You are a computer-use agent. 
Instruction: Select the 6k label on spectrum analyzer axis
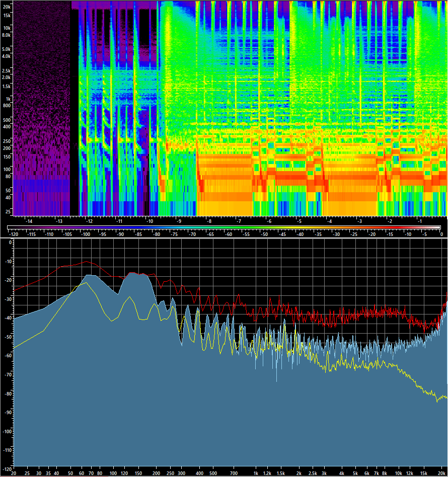[x=367, y=473]
